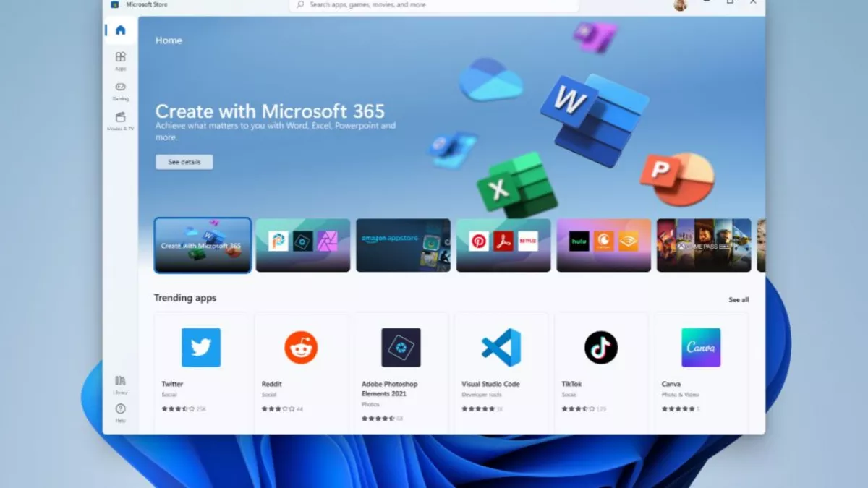Open the Home sidebar icon
This screenshot has height=488, width=868.
[x=120, y=30]
